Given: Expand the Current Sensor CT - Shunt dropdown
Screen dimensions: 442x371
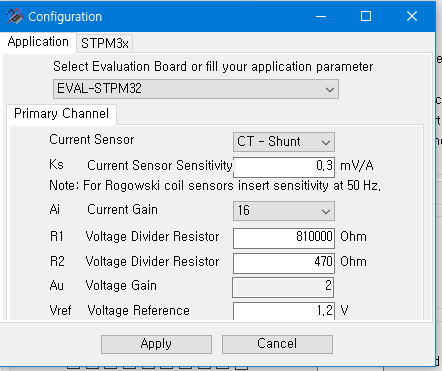Looking at the screenshot, I should [x=284, y=142].
